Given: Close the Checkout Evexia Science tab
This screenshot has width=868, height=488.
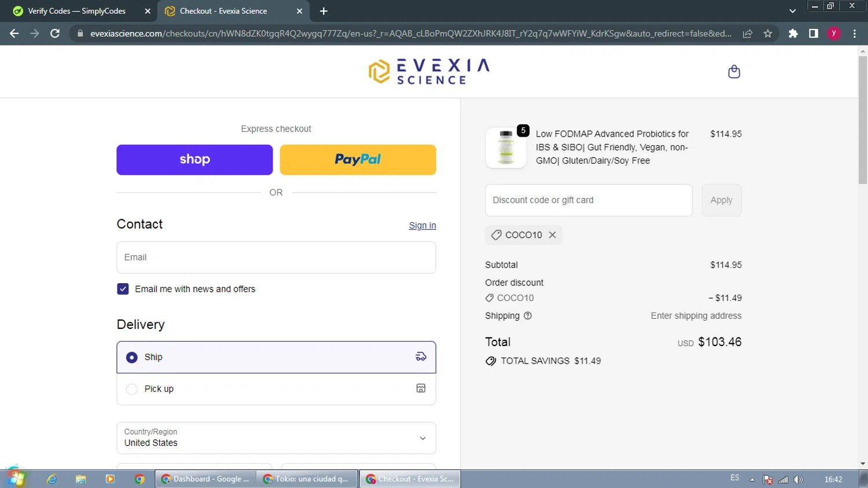Looking at the screenshot, I should (300, 11).
